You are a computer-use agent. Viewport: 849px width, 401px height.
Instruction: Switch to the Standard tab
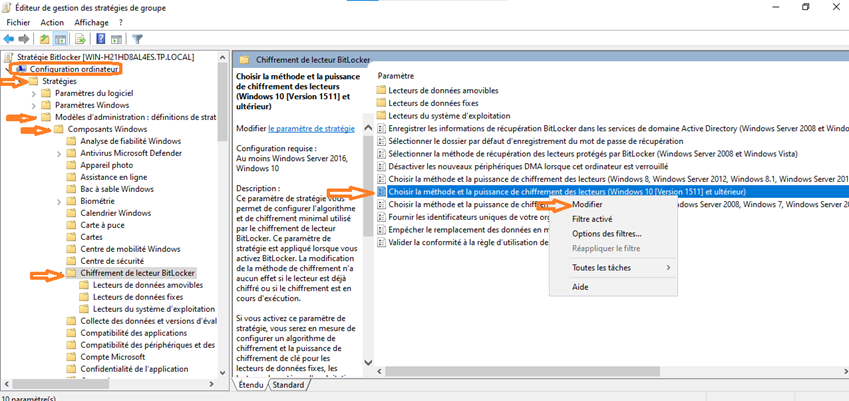tap(288, 385)
